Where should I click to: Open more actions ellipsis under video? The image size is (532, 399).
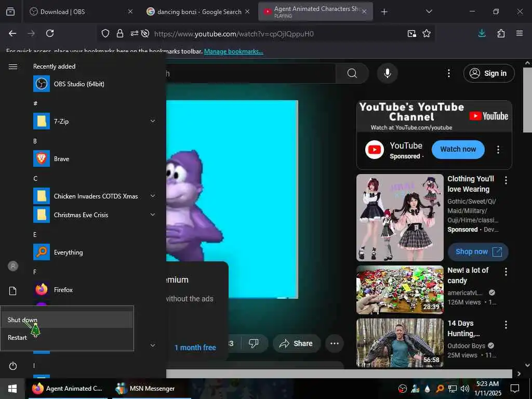(x=335, y=343)
